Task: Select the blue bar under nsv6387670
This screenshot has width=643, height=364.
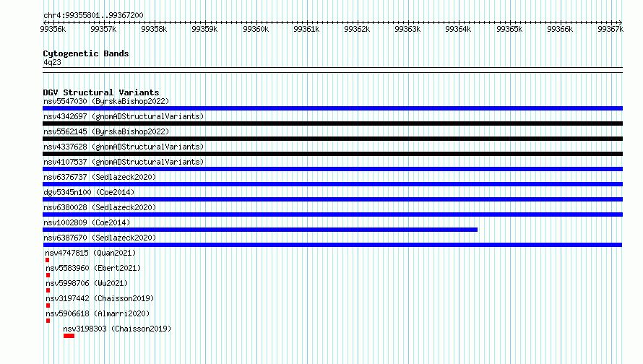Action: [332, 245]
